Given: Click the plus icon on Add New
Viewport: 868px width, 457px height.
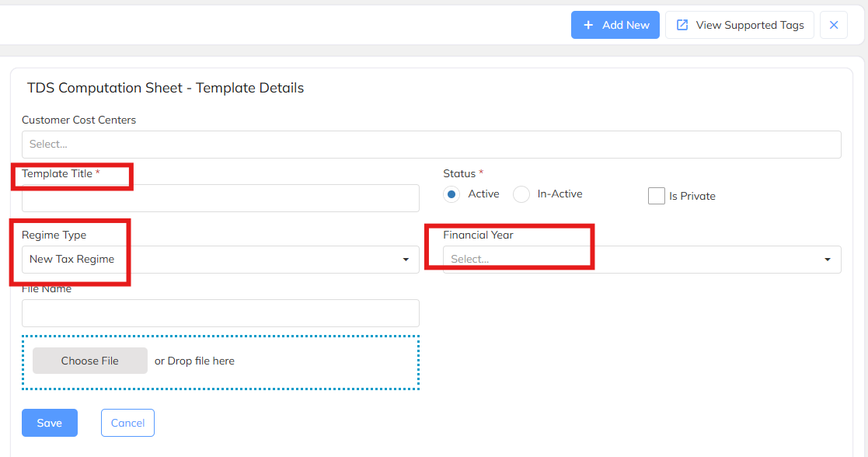Looking at the screenshot, I should [x=588, y=25].
